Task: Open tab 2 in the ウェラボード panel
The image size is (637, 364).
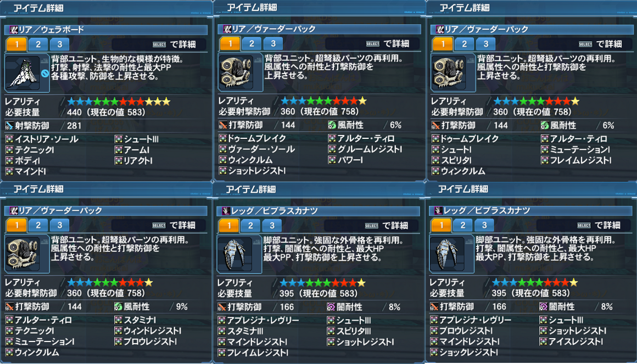Action: (x=38, y=44)
